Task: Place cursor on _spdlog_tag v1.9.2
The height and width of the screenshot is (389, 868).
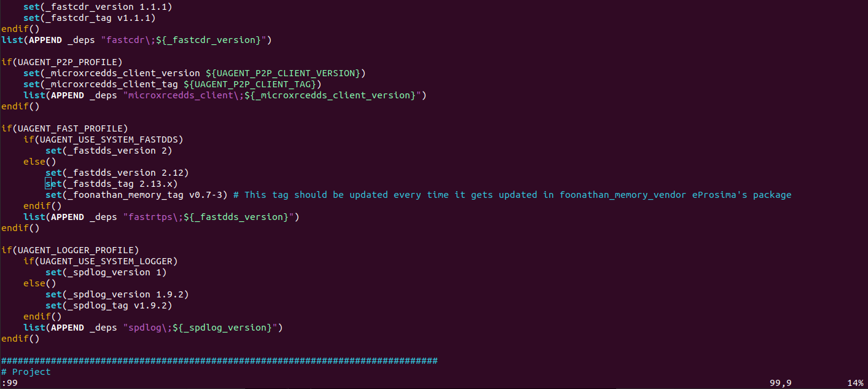Action: 120,305
